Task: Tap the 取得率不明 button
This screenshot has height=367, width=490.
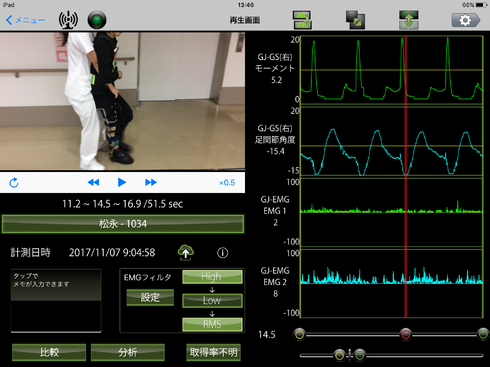Action: (213, 352)
